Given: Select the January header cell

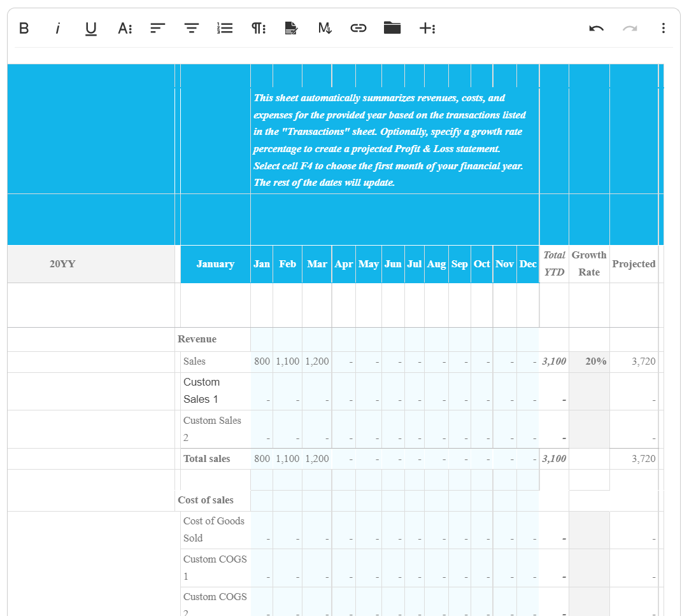Looking at the screenshot, I should tap(215, 264).
